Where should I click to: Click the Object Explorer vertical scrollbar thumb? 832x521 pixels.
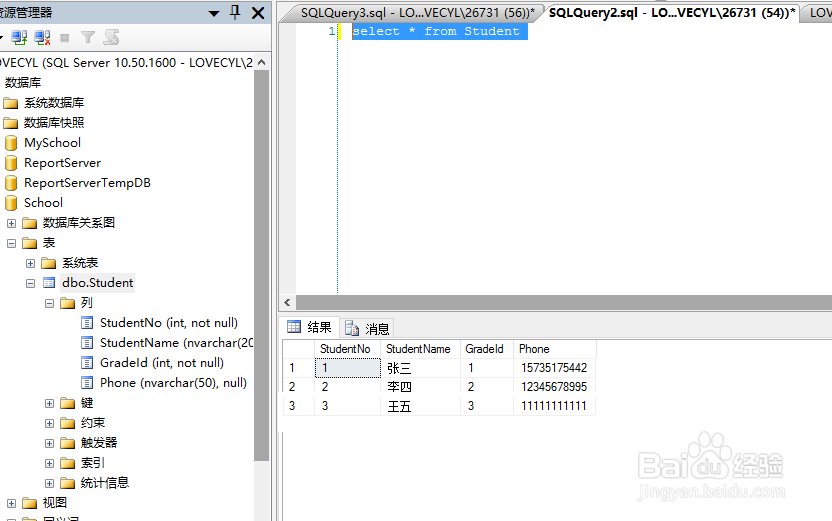(x=261, y=265)
